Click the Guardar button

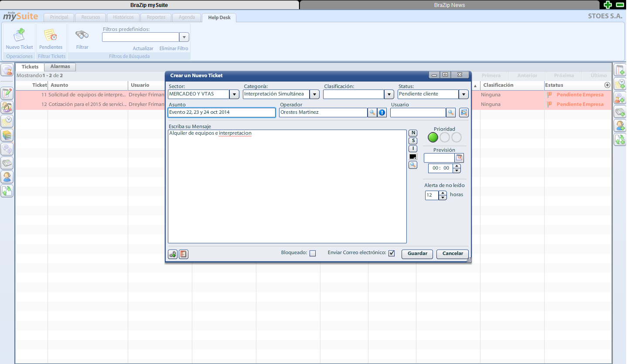pos(417,254)
